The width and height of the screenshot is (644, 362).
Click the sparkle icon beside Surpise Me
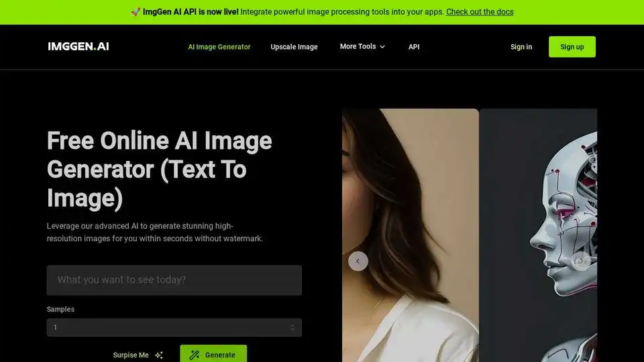click(159, 355)
